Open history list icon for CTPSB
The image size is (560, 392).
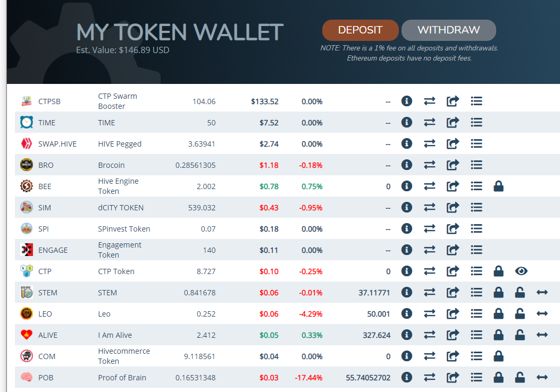477,101
